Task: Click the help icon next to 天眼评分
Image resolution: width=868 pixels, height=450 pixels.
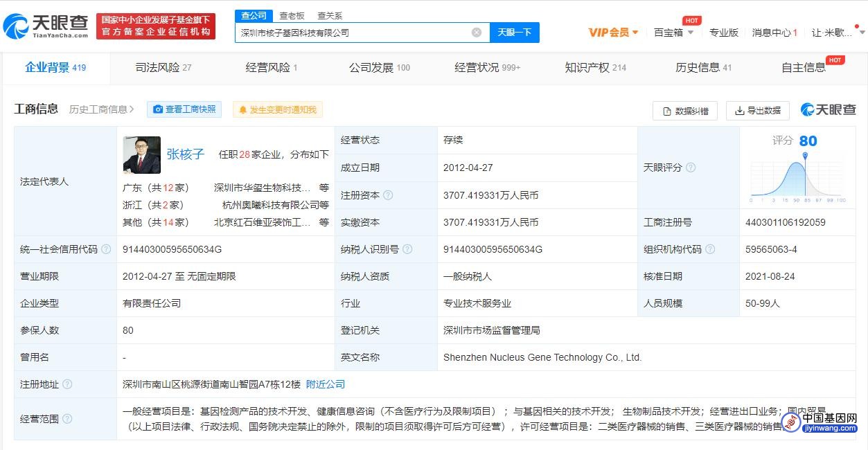Action: (691, 168)
